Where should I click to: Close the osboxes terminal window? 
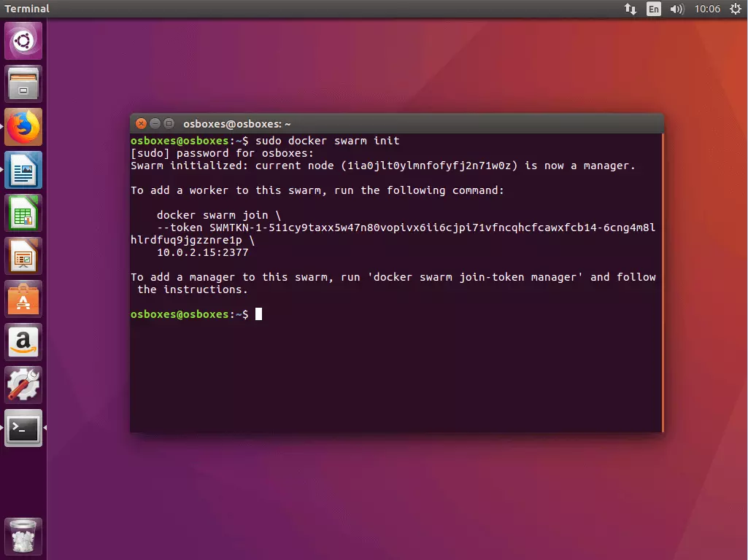click(141, 123)
